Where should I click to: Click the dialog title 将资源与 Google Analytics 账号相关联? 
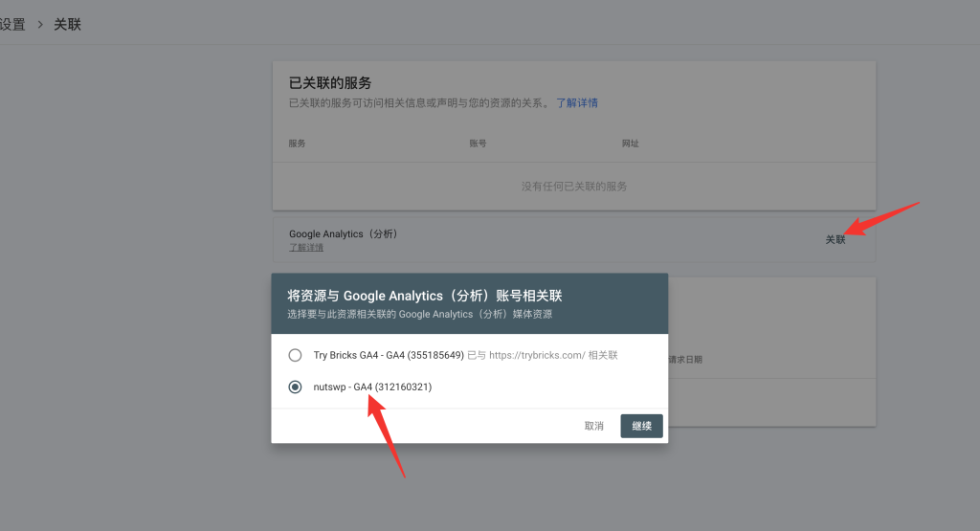coord(425,296)
